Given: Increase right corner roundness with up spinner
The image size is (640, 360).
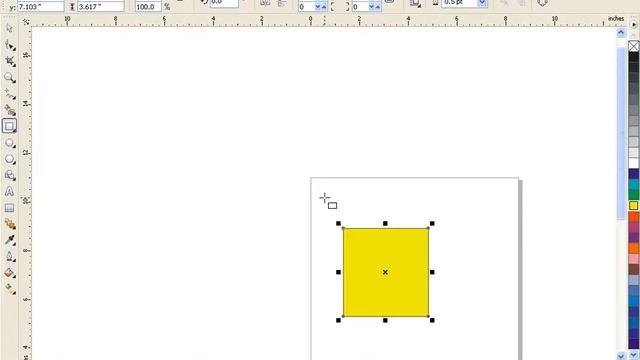Looking at the screenshot, I should (378, 7).
